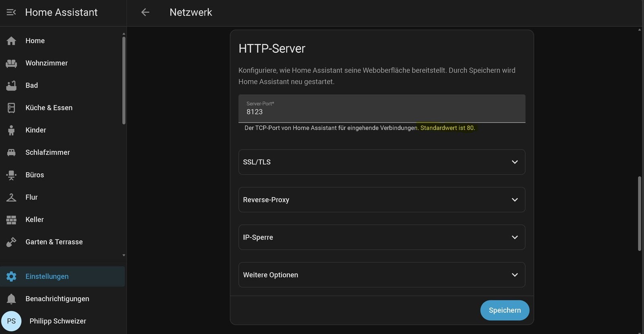Screen dimensions: 644x334
Task: Click the PS user avatar
Action: [11, 321]
